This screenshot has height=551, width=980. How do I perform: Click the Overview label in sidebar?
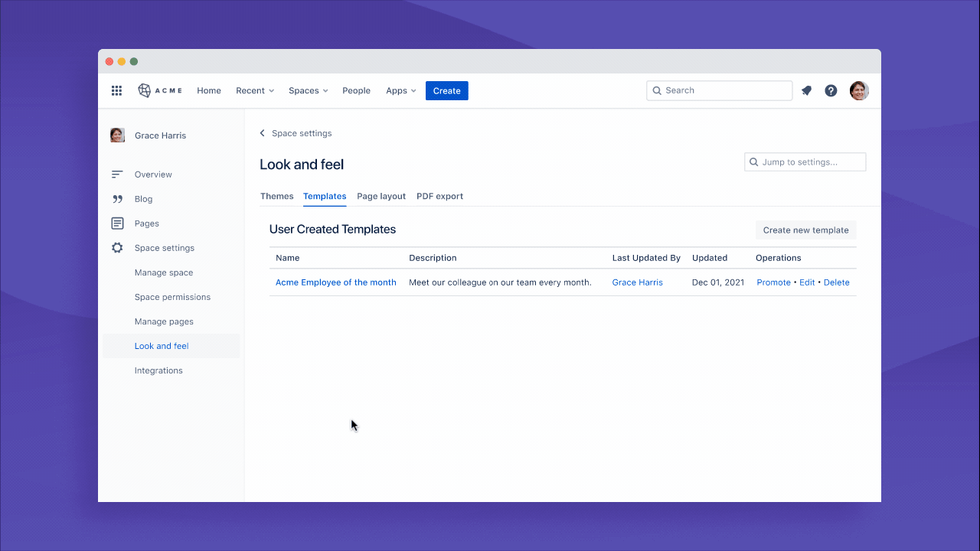click(x=153, y=174)
